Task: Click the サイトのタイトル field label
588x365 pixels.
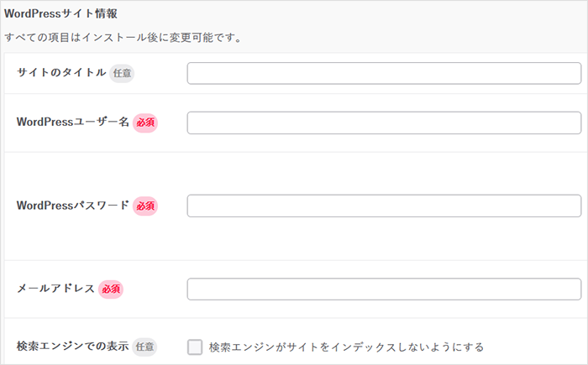Action: [x=61, y=73]
